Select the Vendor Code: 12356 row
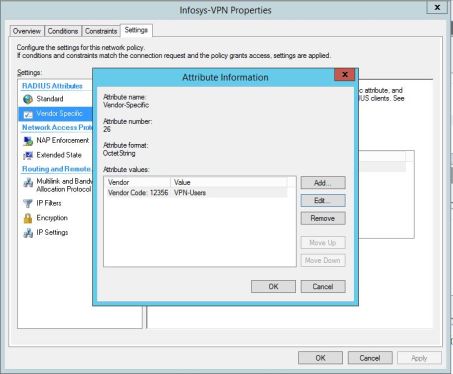Viewport: 453px width, 374px height. click(x=197, y=193)
